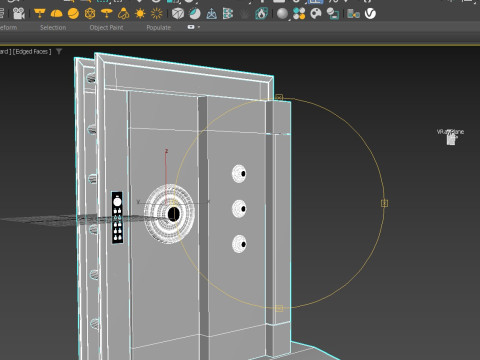480x360 pixels.
Task: Create a V-Ray sun light
Action: point(140,14)
